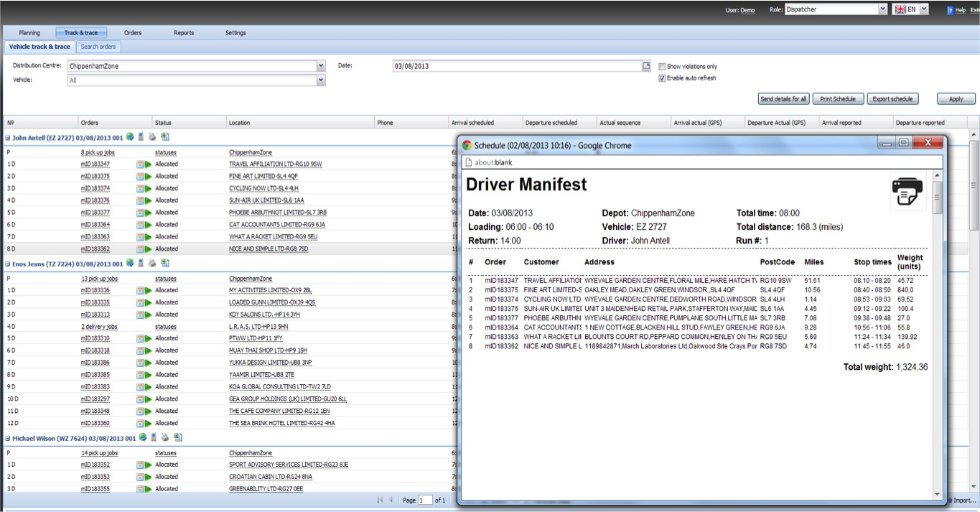
Task: Click the Help icon in top bar
Action: point(950,10)
